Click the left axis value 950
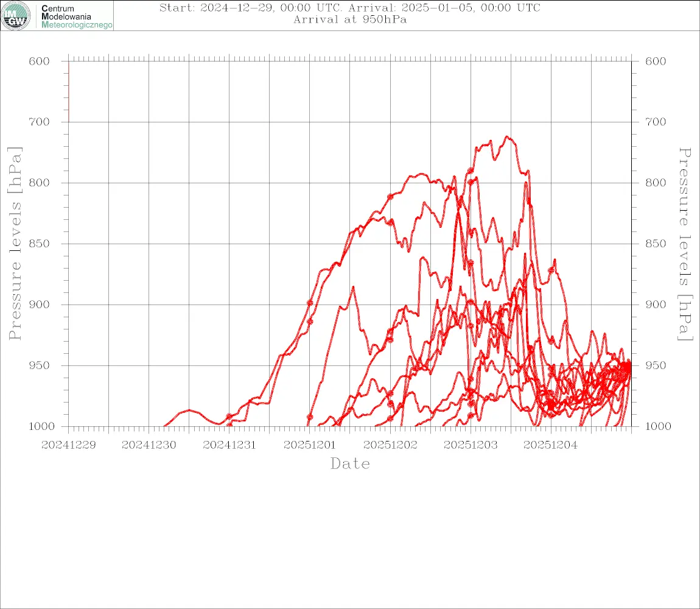Image resolution: width=700 pixels, height=609 pixels. 40,365
